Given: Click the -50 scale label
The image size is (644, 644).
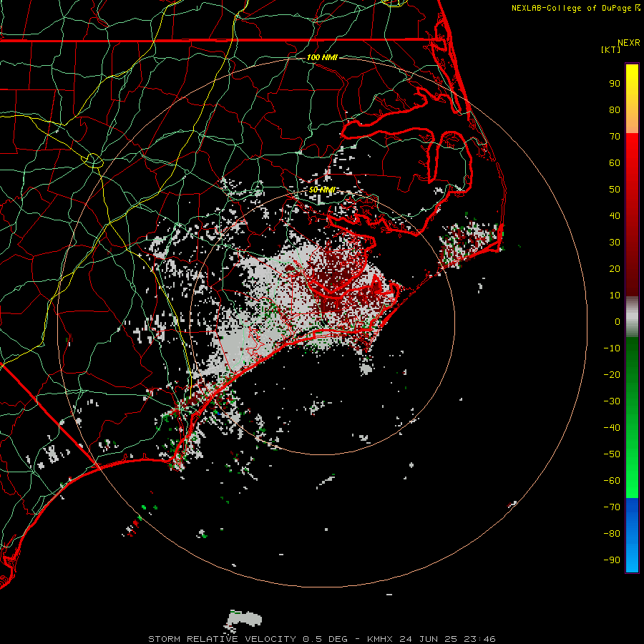Looking at the screenshot, I should coord(612,454).
